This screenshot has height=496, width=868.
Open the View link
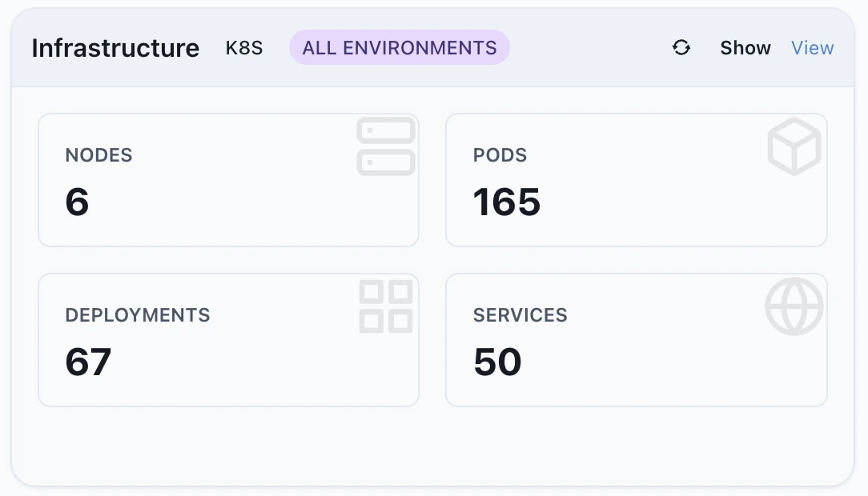[x=812, y=48]
